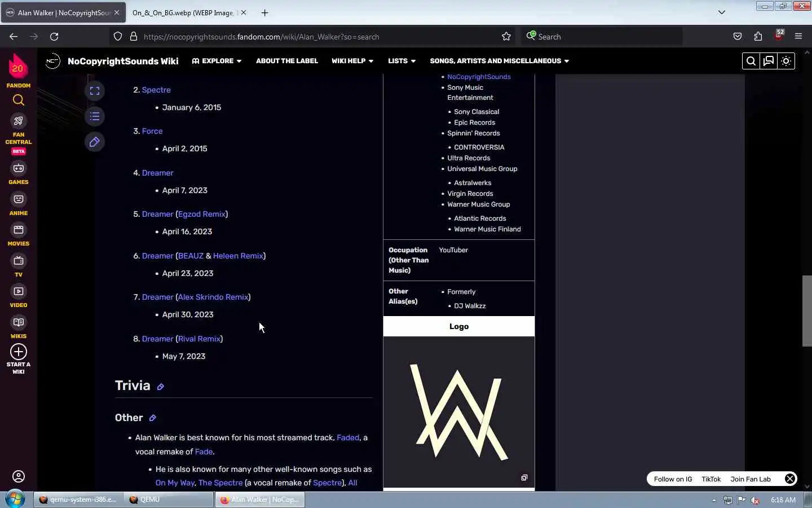The width and height of the screenshot is (812, 508).
Task: Switch to qemu-system-i386 taskbar item
Action: tap(79, 500)
